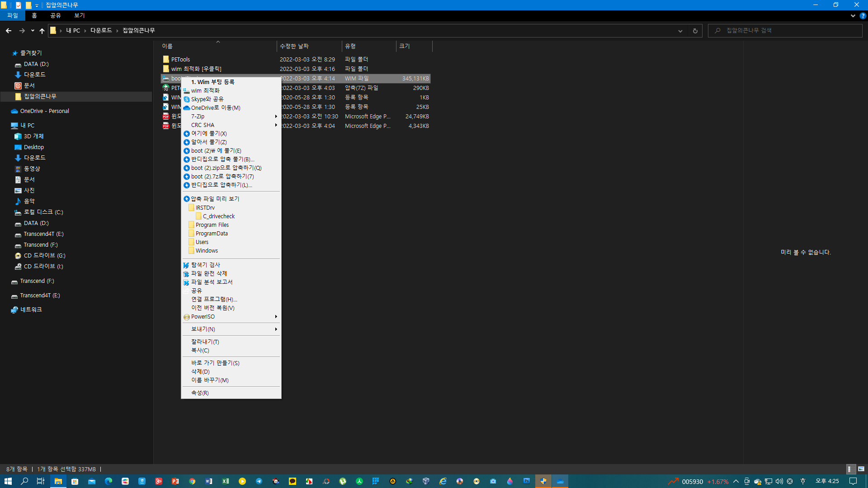Select '삭제(D)' delete option
Image resolution: width=868 pixels, height=488 pixels.
[231, 371]
